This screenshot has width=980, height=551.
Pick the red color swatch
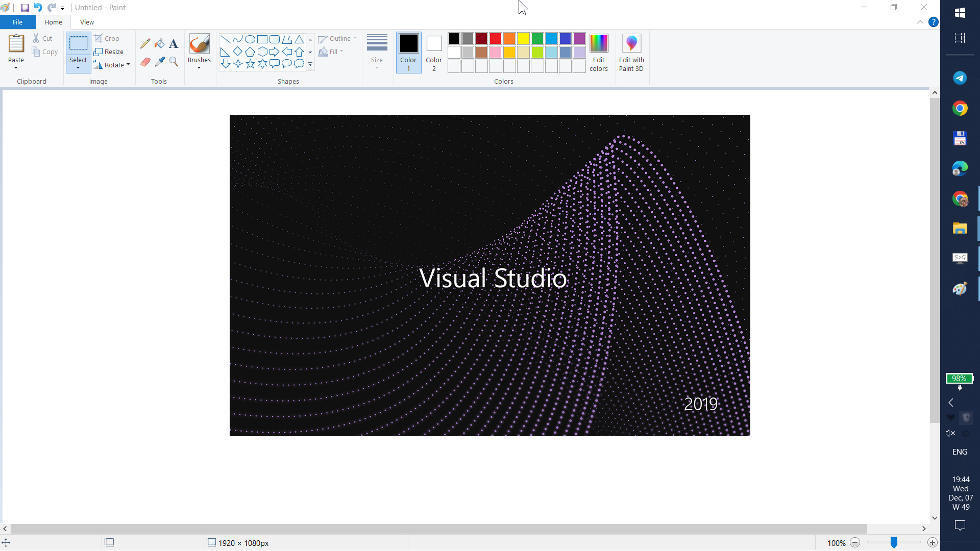coord(496,39)
